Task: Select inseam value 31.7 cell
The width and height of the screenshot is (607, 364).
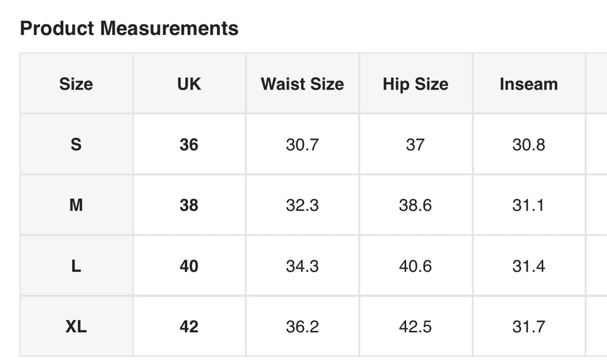Action: (x=529, y=327)
